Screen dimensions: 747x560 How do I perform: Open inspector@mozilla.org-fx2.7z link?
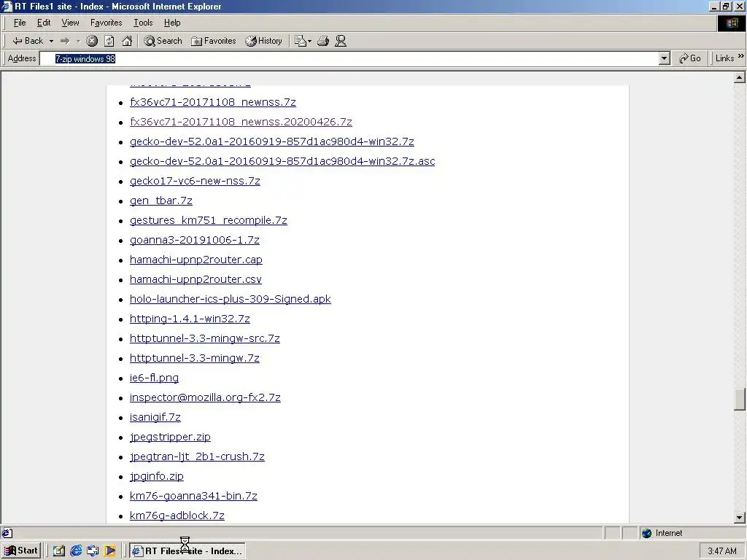point(205,397)
